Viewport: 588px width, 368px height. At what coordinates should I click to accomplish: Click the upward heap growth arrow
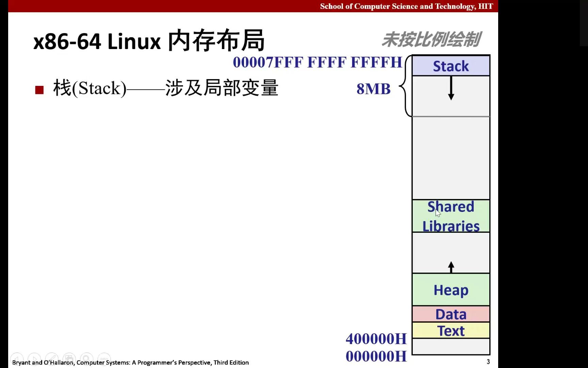coord(451,267)
